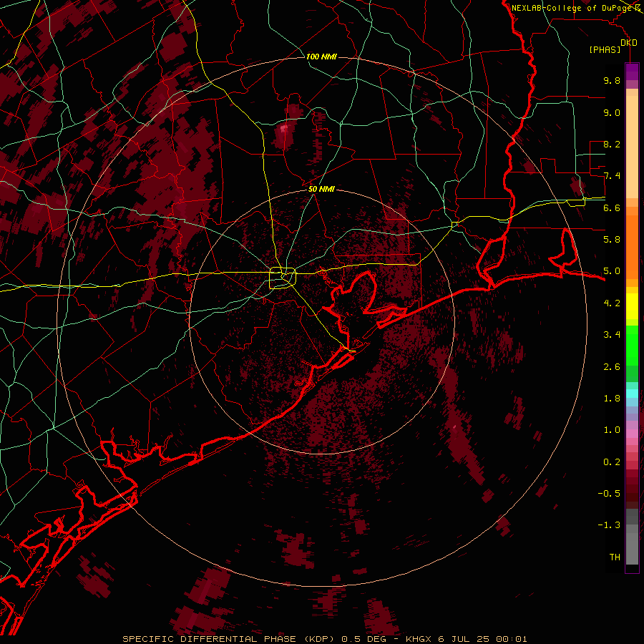Select the 9.8 value on the color scale
This screenshot has height=644, width=644.
click(x=612, y=80)
